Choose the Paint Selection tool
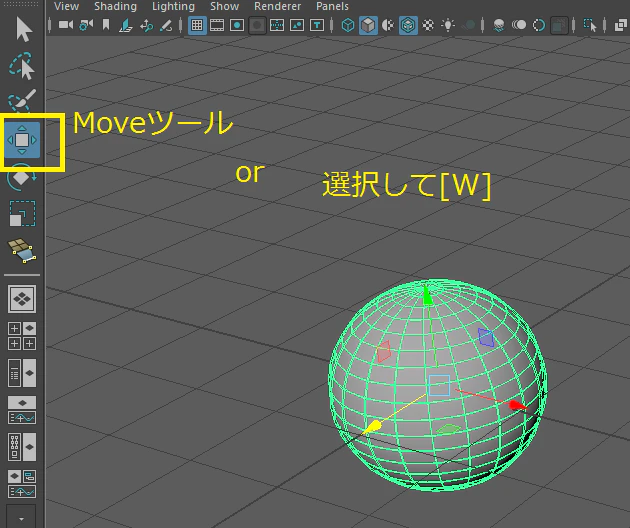630x528 pixels. click(x=22, y=100)
